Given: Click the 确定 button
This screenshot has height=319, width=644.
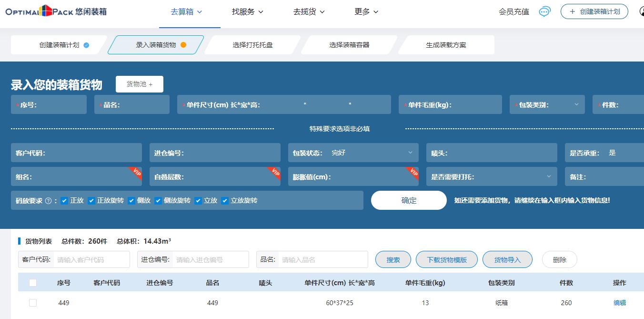Looking at the screenshot, I should click(409, 200).
